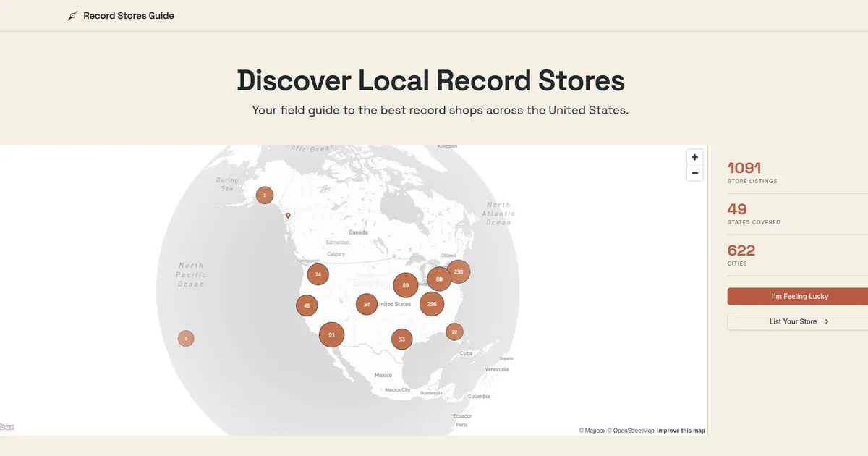Zoom in the map with plus button

pyautogui.click(x=694, y=157)
